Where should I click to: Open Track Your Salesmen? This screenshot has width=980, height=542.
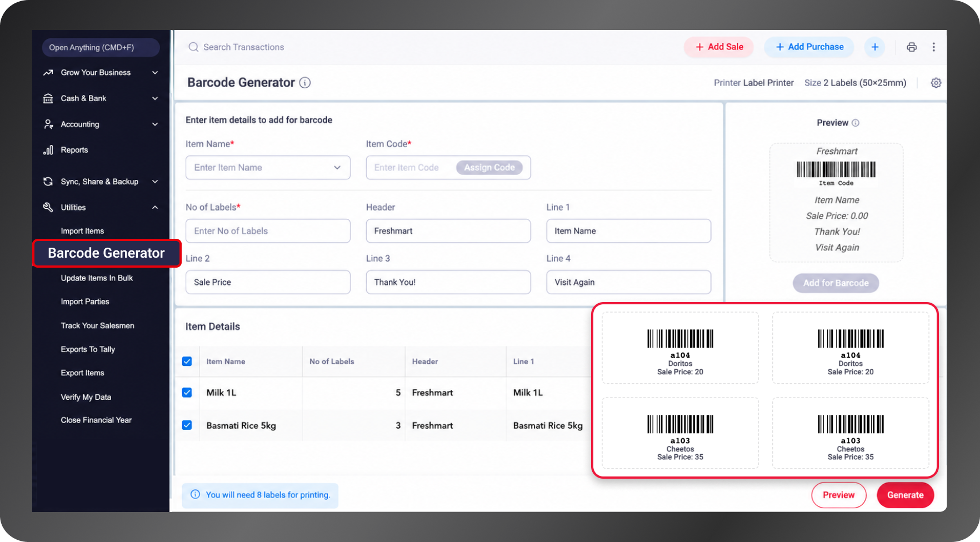click(x=98, y=325)
